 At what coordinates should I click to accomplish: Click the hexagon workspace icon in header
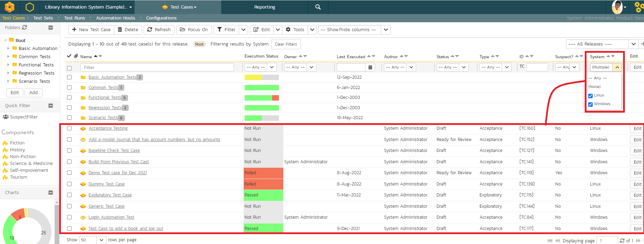coord(30,7)
